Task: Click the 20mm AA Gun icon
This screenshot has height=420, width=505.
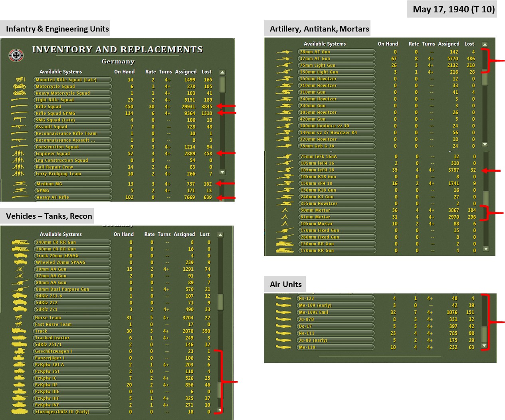Action: pos(20,269)
